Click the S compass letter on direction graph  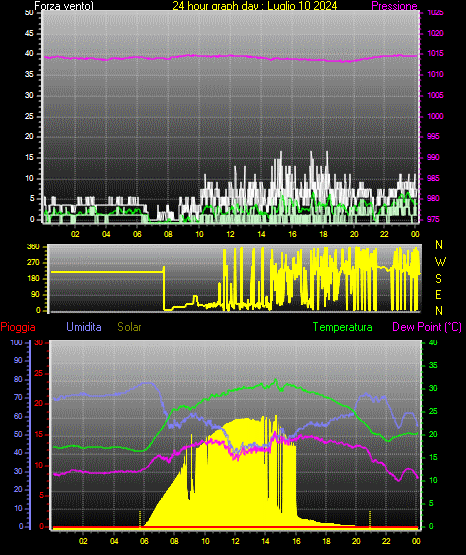point(439,279)
